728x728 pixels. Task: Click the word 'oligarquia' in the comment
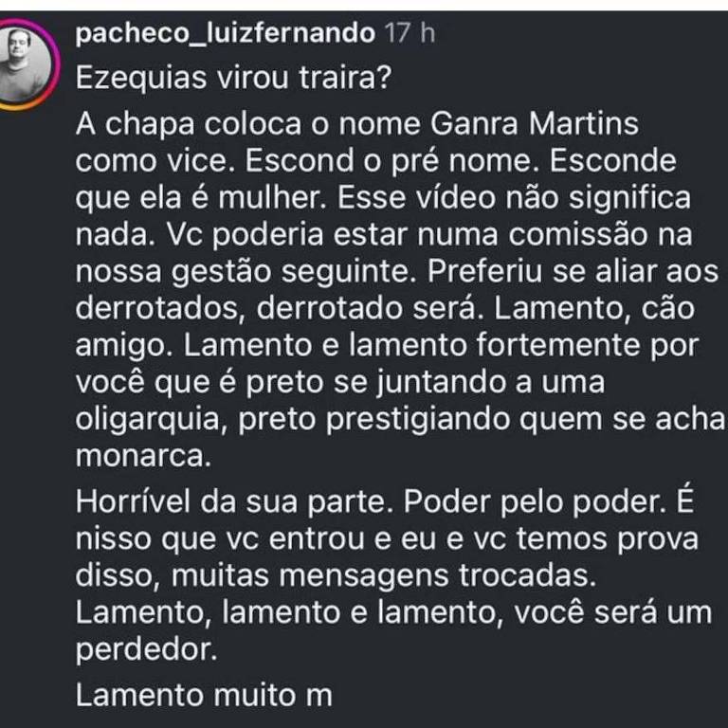(152, 420)
